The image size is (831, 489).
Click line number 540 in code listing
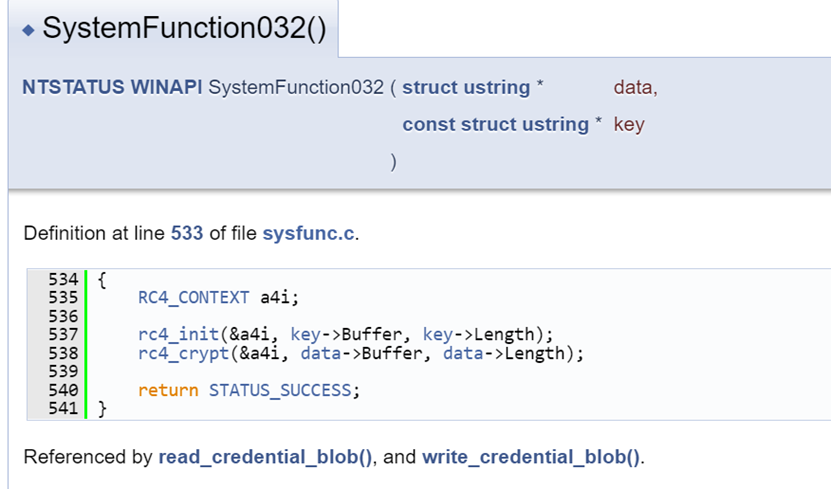pos(63,390)
